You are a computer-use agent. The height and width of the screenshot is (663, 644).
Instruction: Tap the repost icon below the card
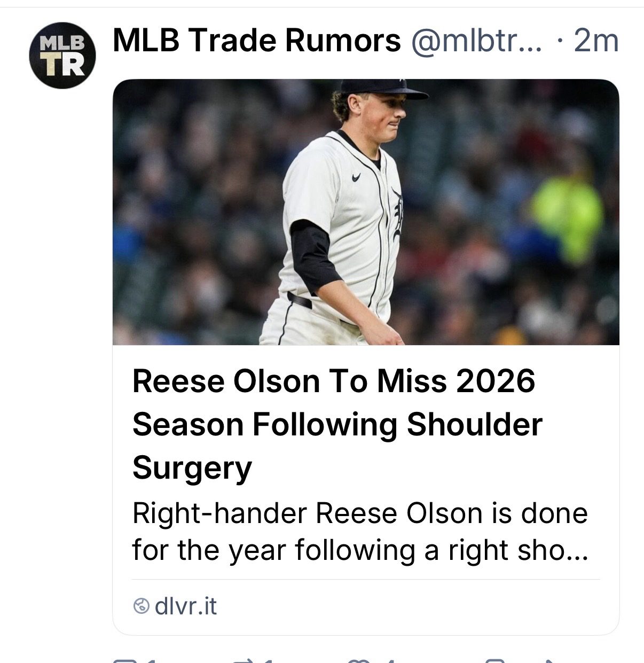[242, 661]
